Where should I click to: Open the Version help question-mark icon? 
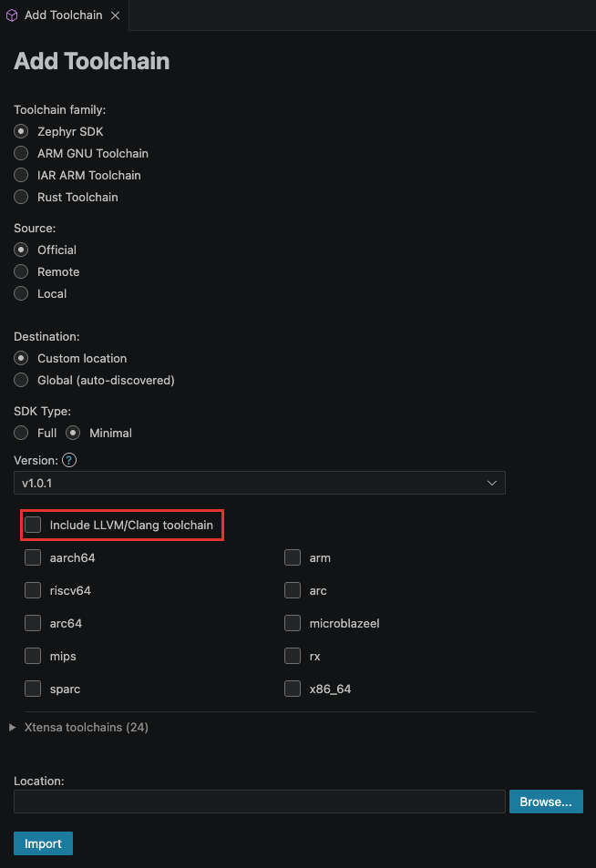(69, 460)
